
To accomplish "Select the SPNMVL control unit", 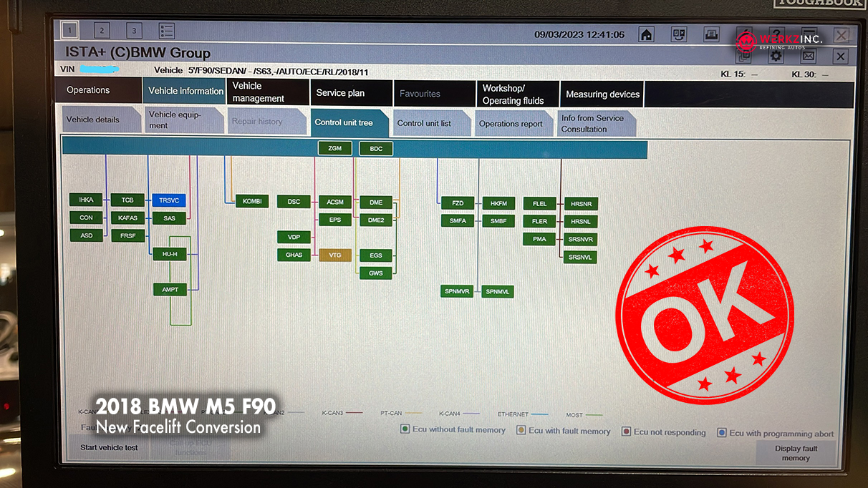I will tap(498, 292).
